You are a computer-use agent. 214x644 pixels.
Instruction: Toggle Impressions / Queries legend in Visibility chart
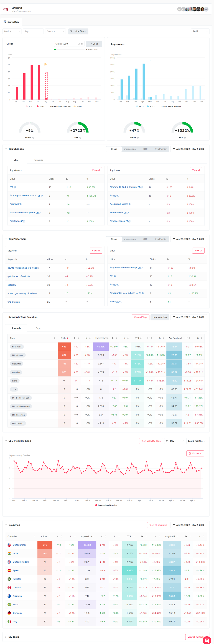click(106, 505)
